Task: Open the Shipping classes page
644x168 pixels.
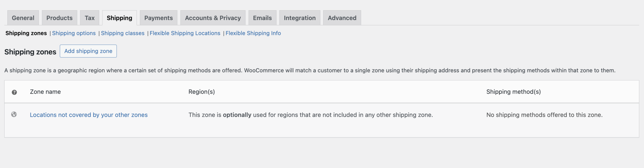Action: pyautogui.click(x=123, y=33)
